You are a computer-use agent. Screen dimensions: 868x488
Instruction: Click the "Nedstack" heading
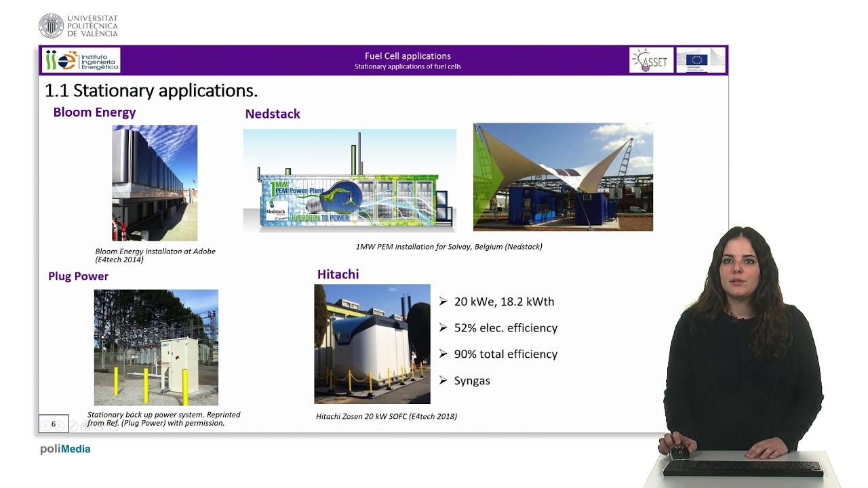[x=273, y=114]
